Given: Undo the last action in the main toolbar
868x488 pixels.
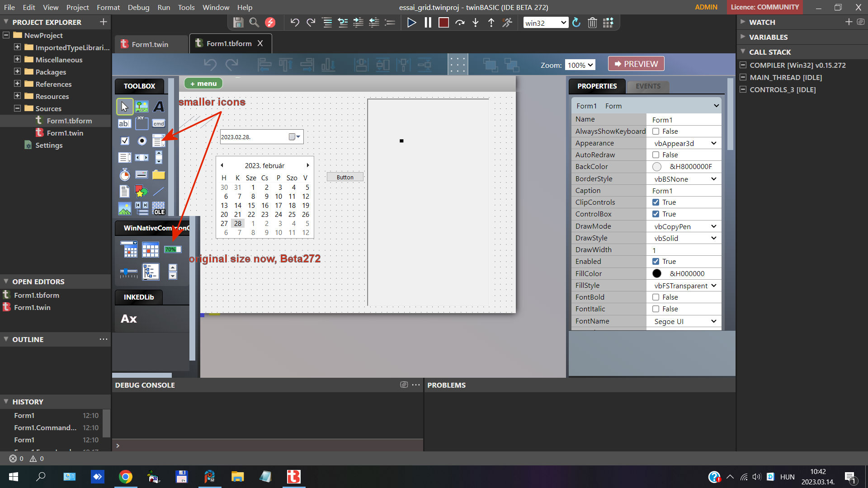Looking at the screenshot, I should tap(295, 23).
